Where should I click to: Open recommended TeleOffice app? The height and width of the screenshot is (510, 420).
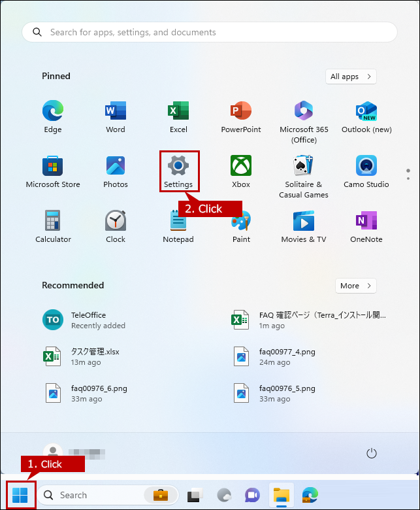84,320
